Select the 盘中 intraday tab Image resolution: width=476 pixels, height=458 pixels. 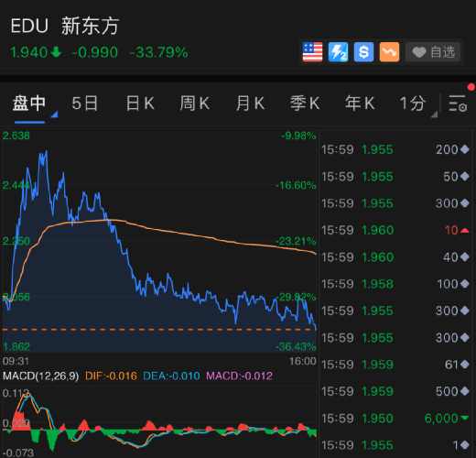point(29,104)
